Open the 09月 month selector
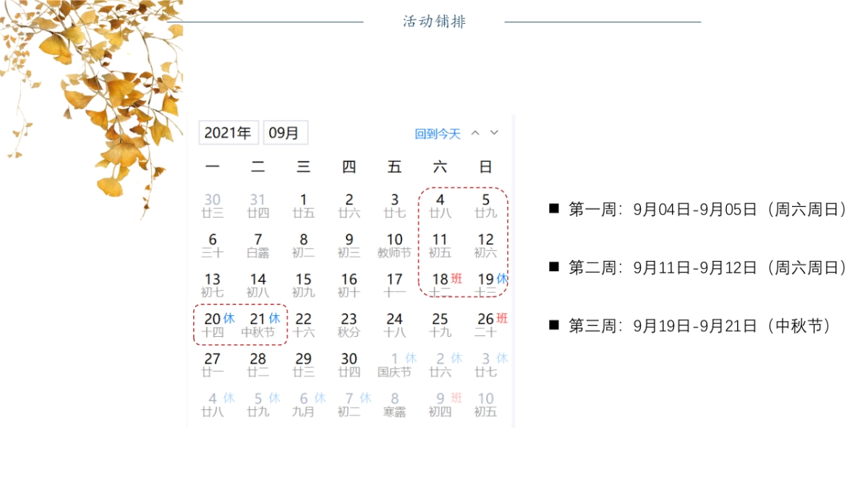Viewport: 868px width, 488px height. pos(286,132)
